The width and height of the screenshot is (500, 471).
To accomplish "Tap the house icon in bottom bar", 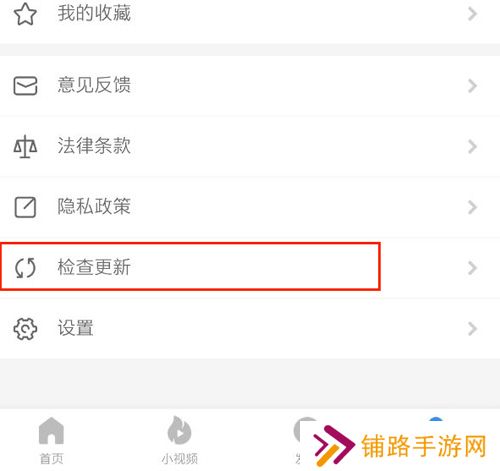I will [51, 430].
